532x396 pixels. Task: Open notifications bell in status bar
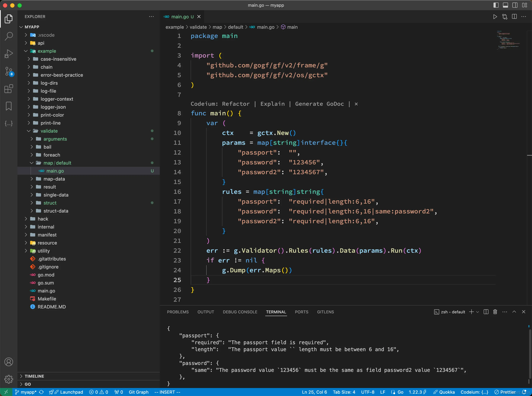pyautogui.click(x=524, y=392)
